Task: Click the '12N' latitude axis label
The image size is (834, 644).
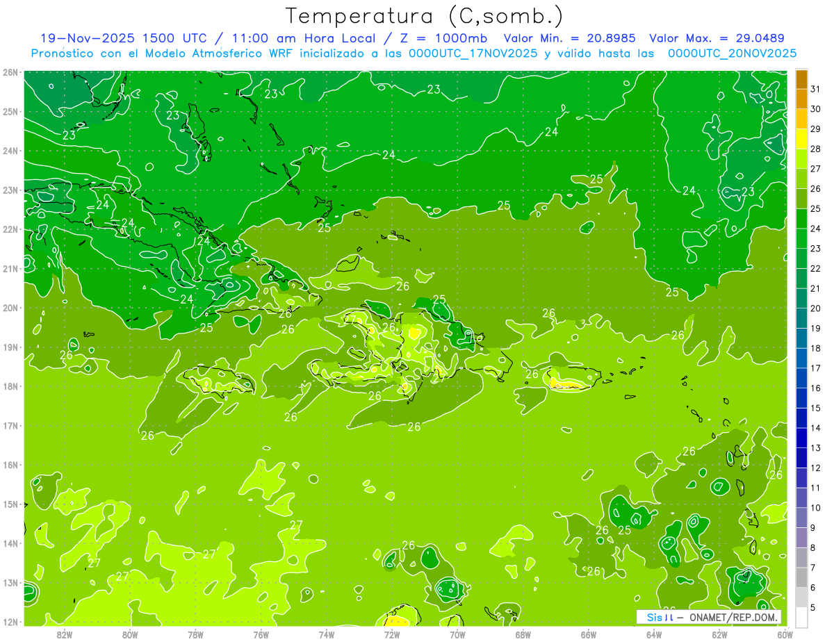Action: pyautogui.click(x=10, y=622)
